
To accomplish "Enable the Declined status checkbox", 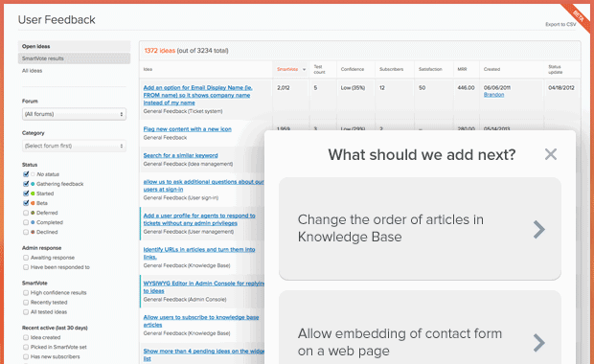I will [26, 232].
